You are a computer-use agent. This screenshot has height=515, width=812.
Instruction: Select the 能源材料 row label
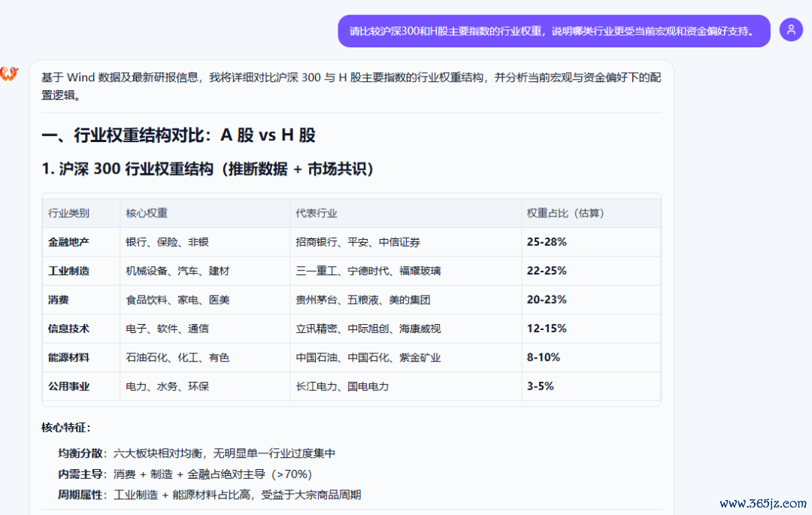coord(69,358)
